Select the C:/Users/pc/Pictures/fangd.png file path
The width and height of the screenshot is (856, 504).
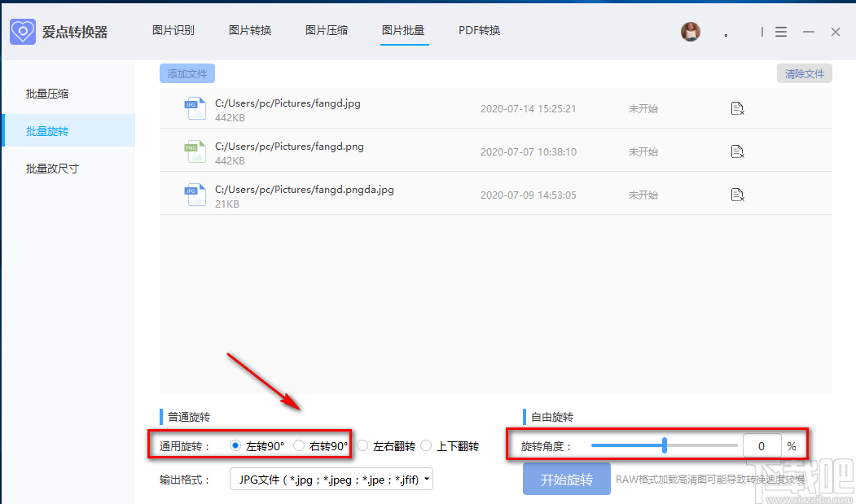[289, 146]
